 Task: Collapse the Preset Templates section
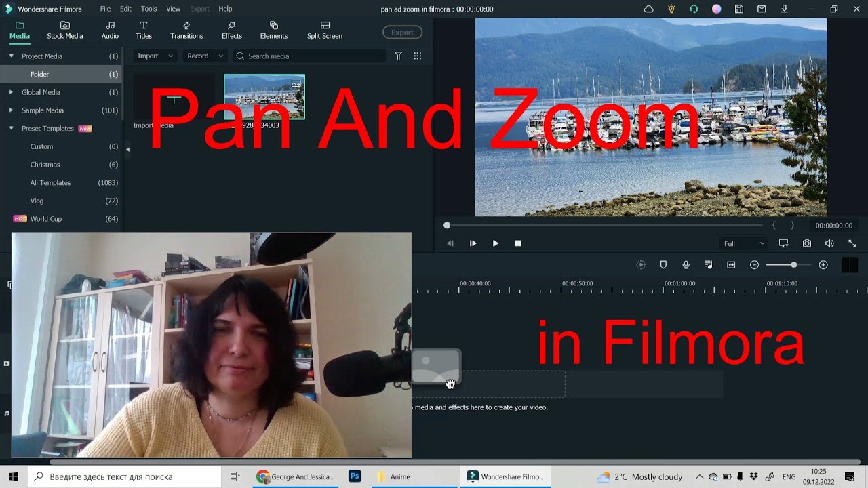(x=12, y=128)
